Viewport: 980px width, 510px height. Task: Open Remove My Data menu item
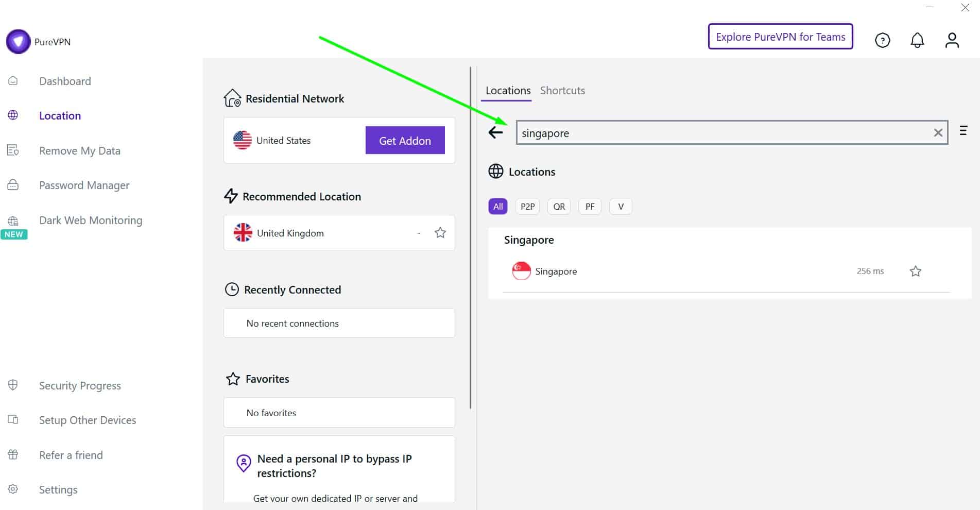[x=80, y=151]
